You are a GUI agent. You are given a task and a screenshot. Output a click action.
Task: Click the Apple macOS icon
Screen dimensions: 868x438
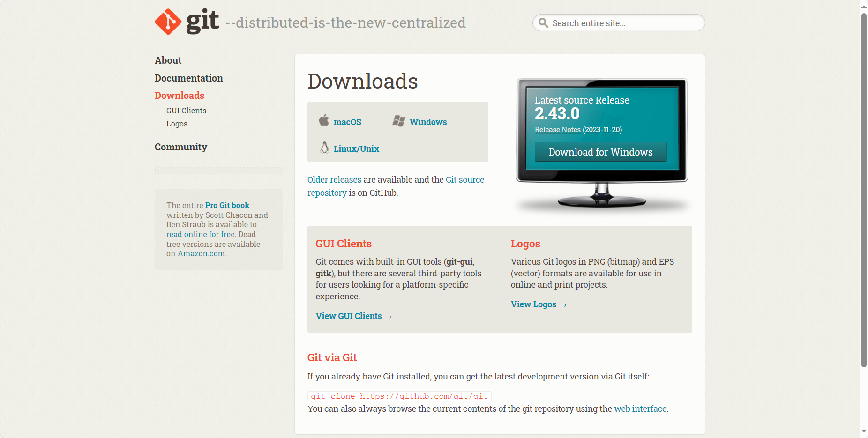[324, 120]
